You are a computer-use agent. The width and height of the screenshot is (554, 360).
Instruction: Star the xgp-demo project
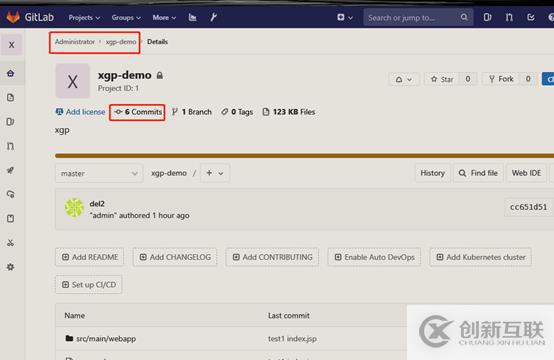[x=442, y=79]
